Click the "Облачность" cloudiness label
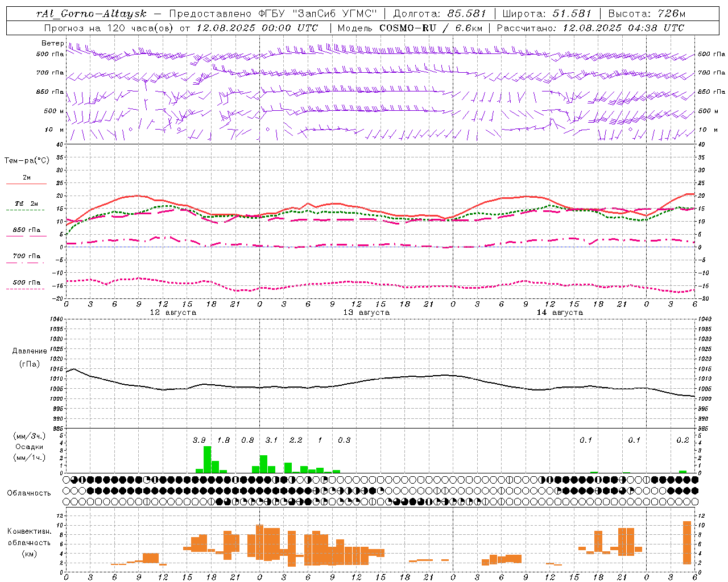This screenshot has height=582, width=728. [x=28, y=493]
